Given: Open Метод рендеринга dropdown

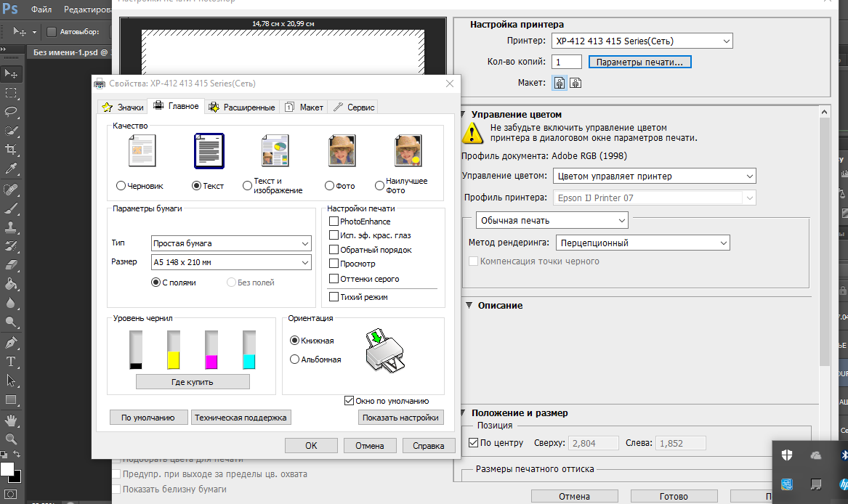Looking at the screenshot, I should pyautogui.click(x=643, y=243).
